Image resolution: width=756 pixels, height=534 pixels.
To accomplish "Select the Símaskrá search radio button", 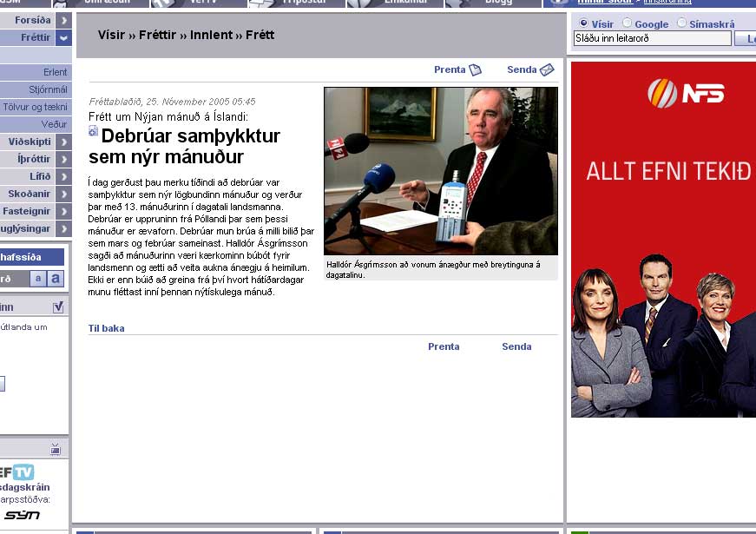I will [x=681, y=23].
